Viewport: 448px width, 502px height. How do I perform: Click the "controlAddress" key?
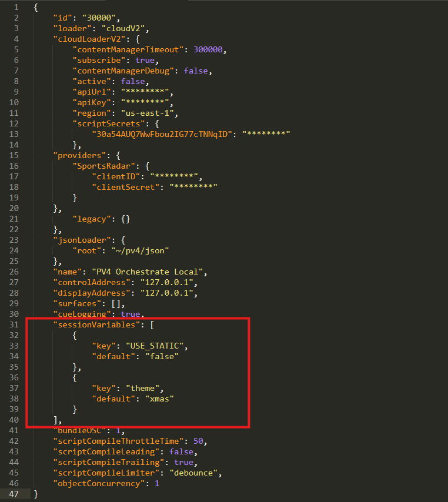(92, 282)
